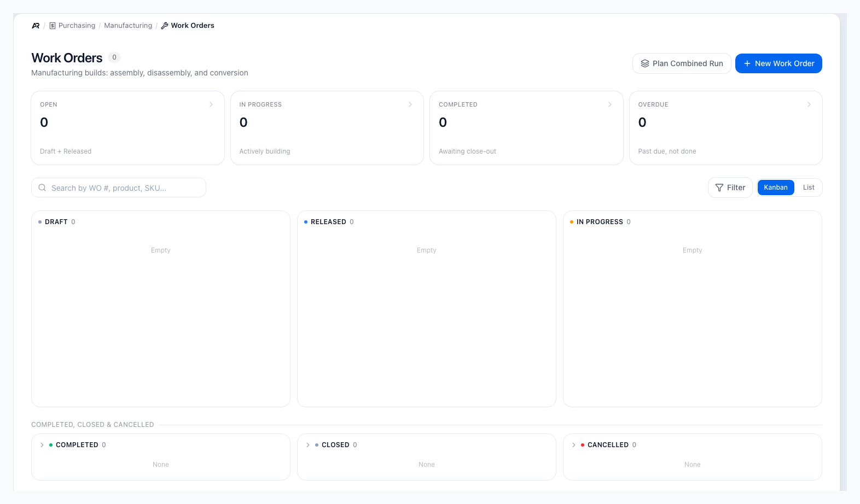The width and height of the screenshot is (860, 504).
Task: Click the wrench icon beside Work Orders breadcrumb
Action: (165, 26)
